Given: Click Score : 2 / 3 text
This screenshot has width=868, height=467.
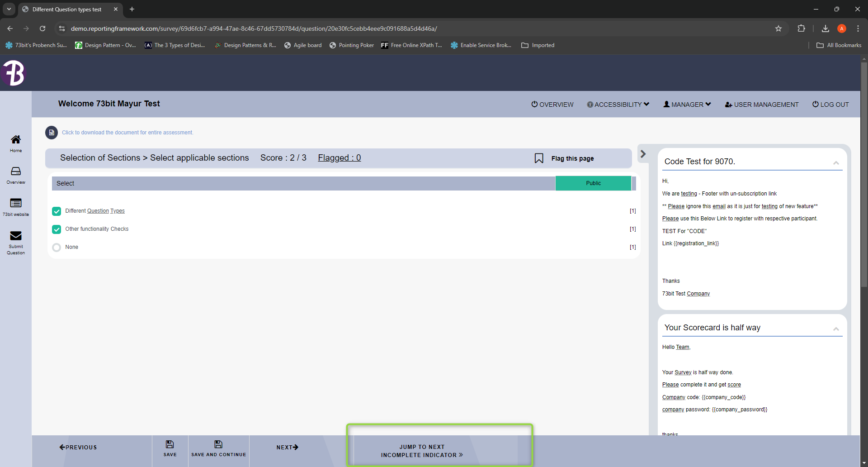Looking at the screenshot, I should click(283, 157).
